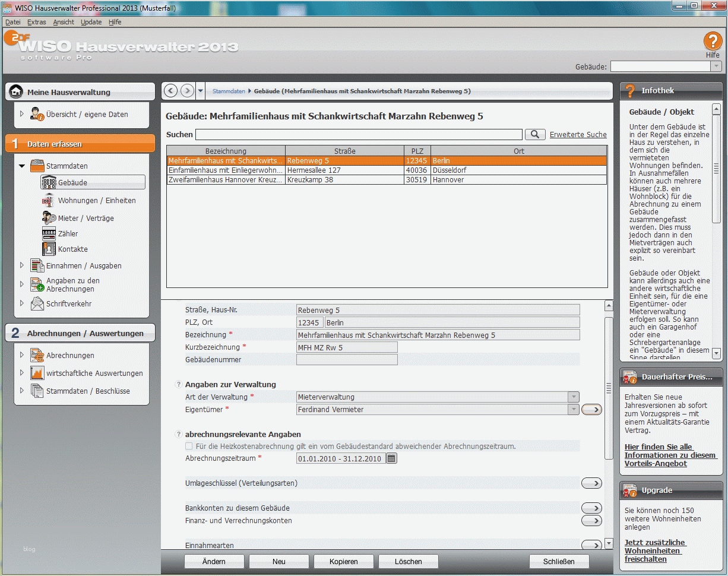The image size is (728, 576).
Task: Click the Neu button
Action: (x=278, y=561)
